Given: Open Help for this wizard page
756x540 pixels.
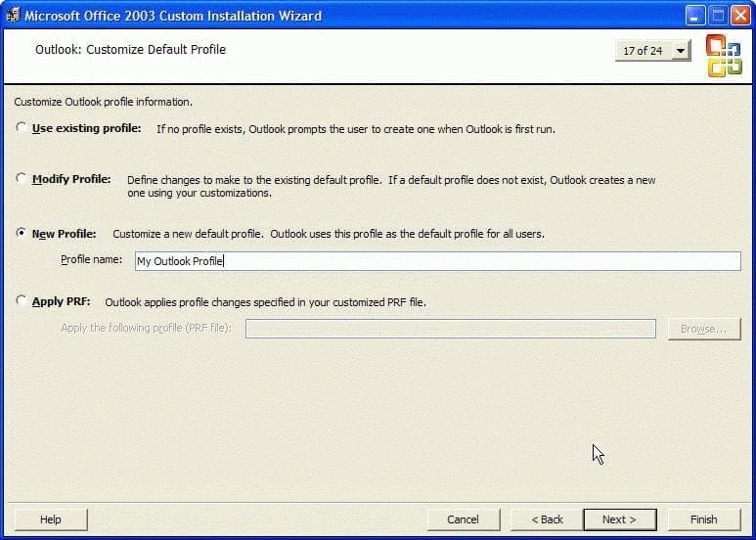Looking at the screenshot, I should (51, 519).
